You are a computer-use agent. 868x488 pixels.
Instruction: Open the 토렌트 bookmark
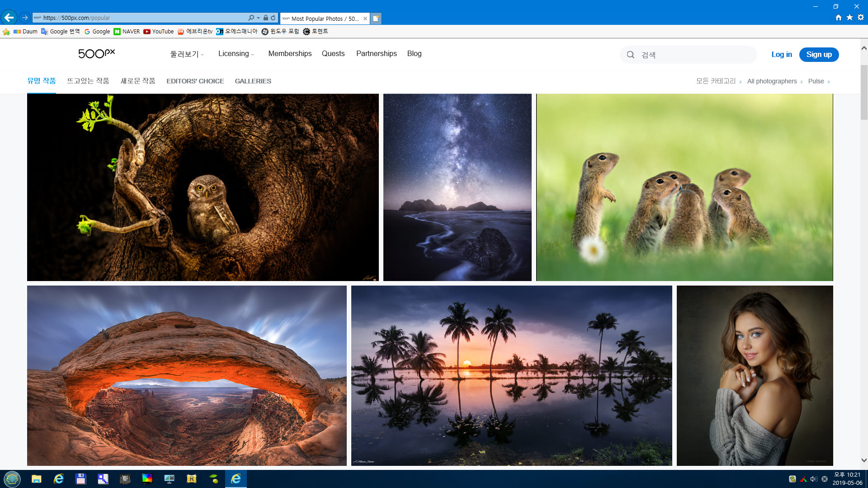(316, 32)
